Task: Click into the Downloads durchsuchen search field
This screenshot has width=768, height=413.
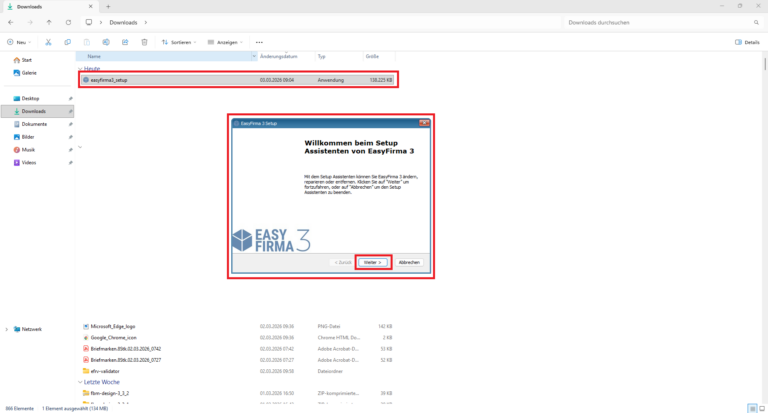Action: point(659,23)
